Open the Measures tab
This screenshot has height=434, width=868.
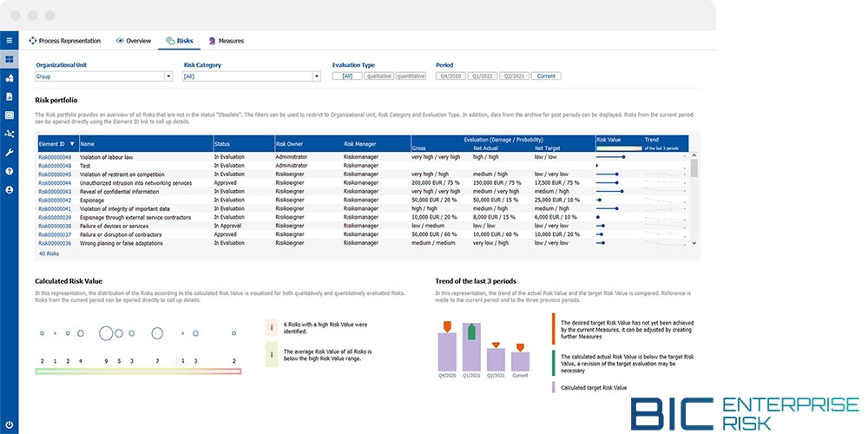tap(226, 41)
